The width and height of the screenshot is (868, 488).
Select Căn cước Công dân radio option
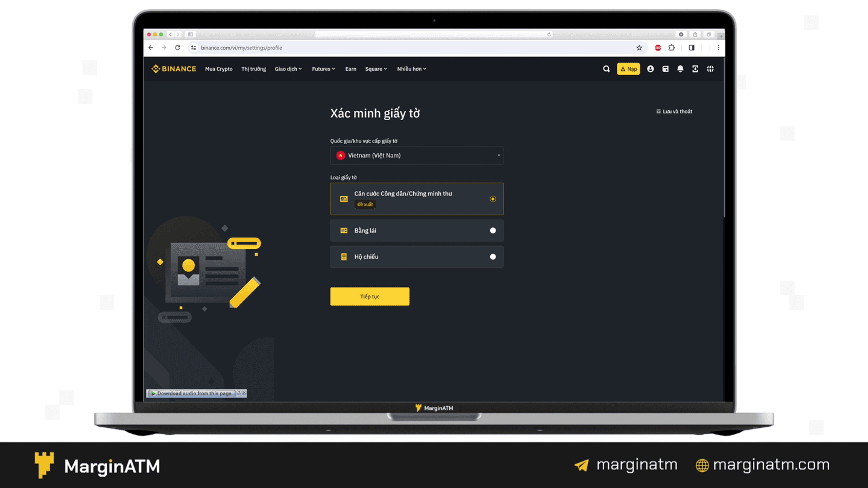pos(493,199)
